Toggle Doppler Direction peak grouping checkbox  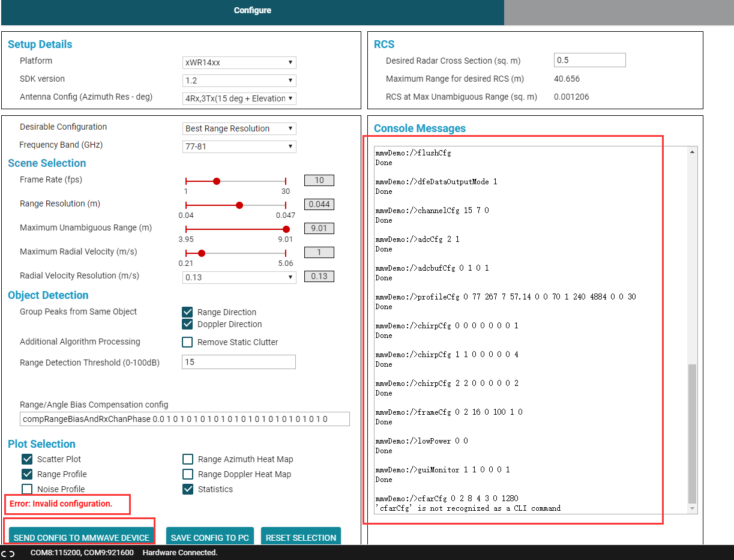187,324
